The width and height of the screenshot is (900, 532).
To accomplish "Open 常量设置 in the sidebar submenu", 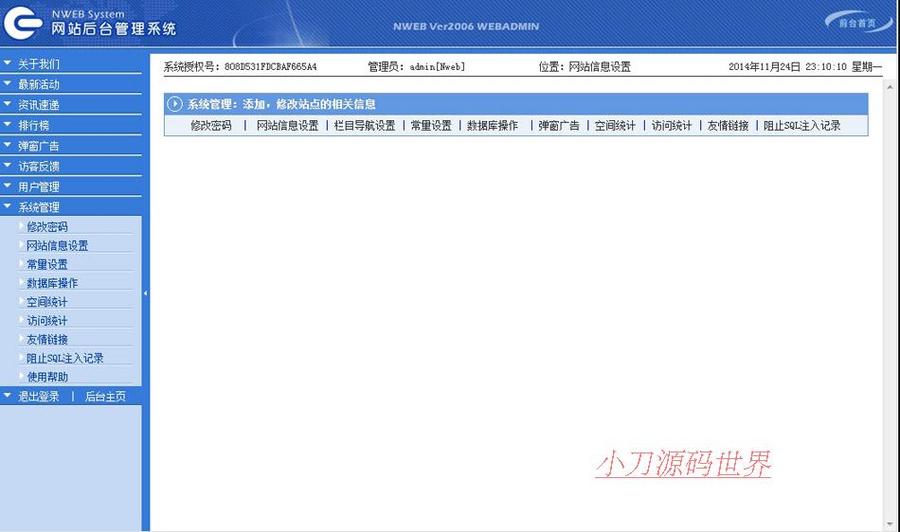I will (47, 265).
